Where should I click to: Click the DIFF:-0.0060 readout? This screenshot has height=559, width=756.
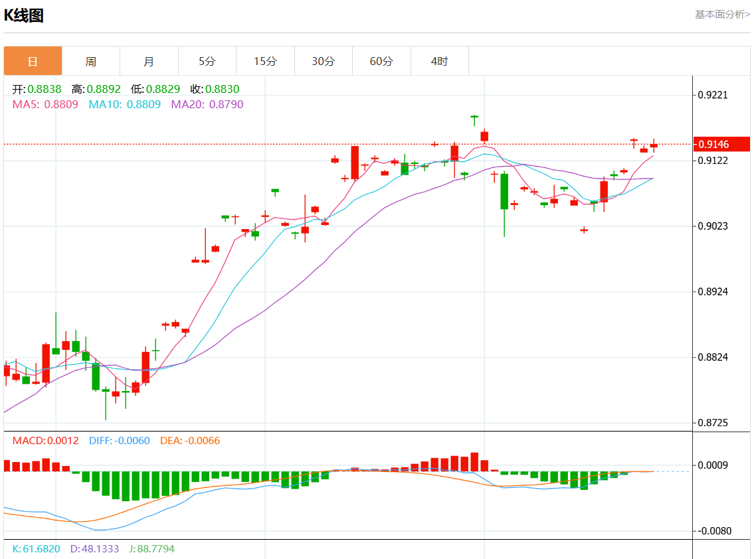coord(120,440)
